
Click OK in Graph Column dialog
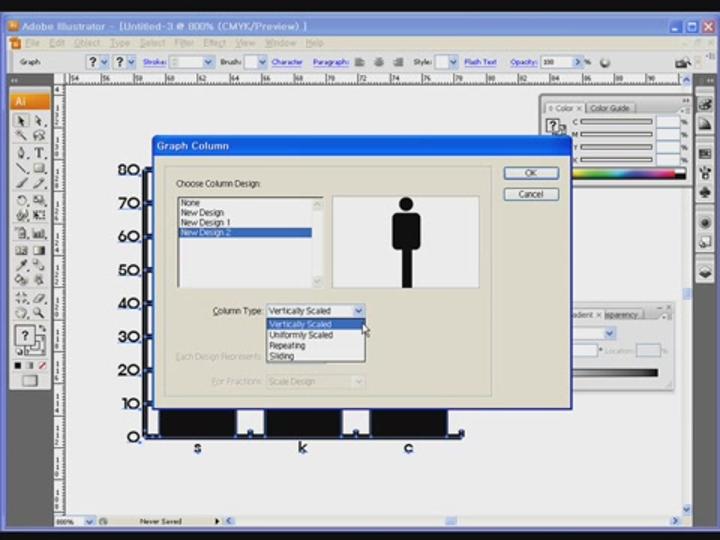pyautogui.click(x=531, y=173)
